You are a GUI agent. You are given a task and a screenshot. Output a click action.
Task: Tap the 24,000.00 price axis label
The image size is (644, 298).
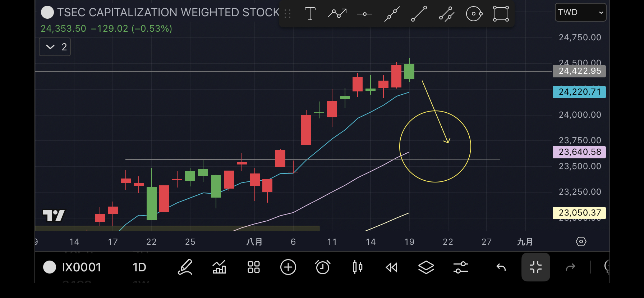tap(580, 115)
